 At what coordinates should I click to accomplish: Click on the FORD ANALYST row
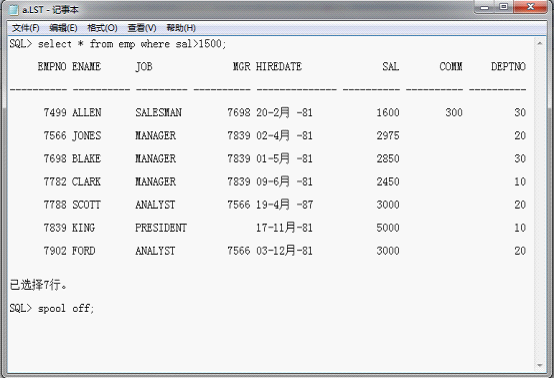point(268,251)
